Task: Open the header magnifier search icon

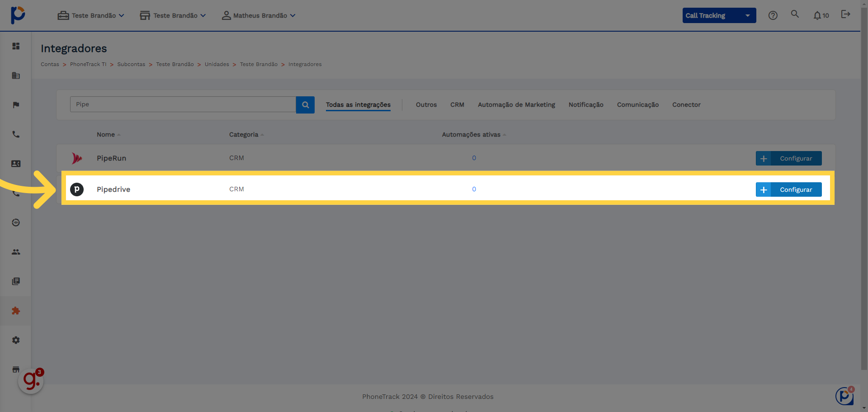Action: point(795,14)
